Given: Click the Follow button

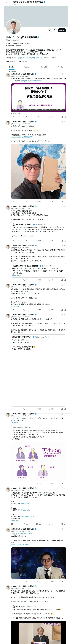Looking at the screenshot, I should [x=62, y=30].
